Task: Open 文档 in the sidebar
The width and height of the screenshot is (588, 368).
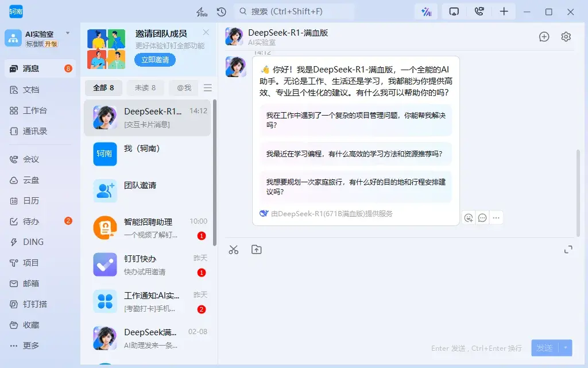Action: pyautogui.click(x=40, y=90)
